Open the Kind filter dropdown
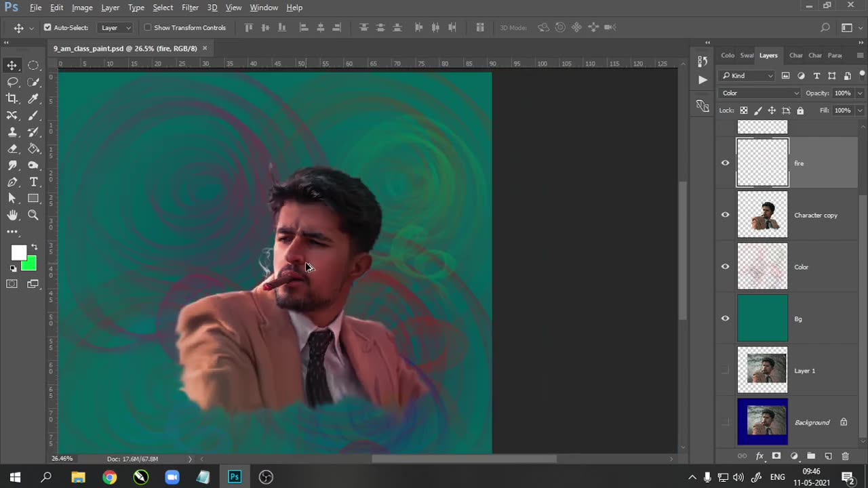This screenshot has width=868, height=488. tap(748, 76)
